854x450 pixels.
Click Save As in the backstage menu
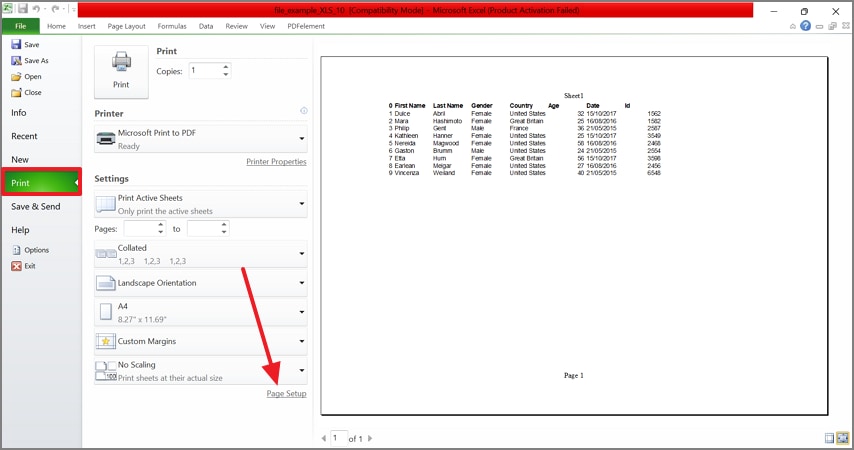point(30,60)
